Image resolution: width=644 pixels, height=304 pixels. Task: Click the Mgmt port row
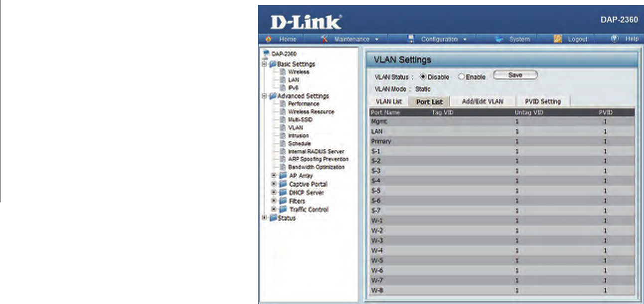click(x=502, y=121)
